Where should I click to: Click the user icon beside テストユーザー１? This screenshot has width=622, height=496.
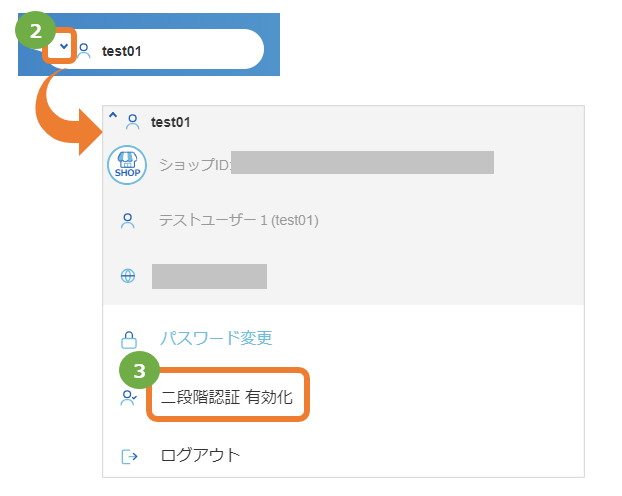click(x=128, y=221)
